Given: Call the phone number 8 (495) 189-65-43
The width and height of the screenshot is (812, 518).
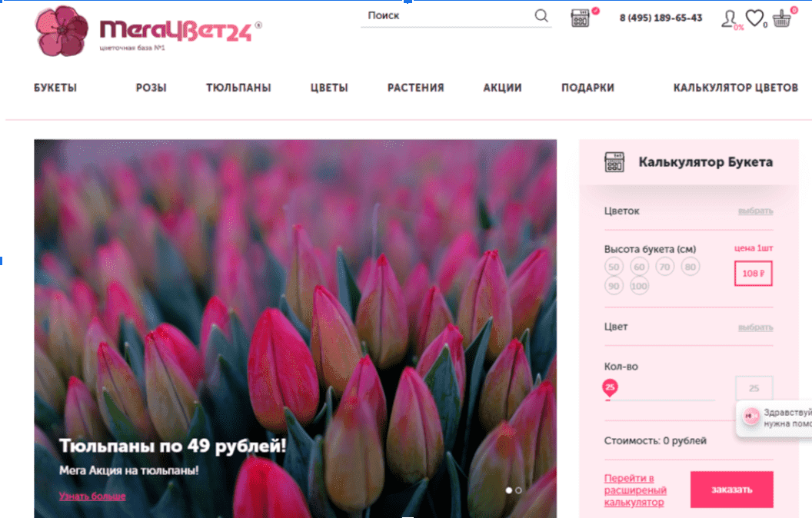Looking at the screenshot, I should (661, 18).
